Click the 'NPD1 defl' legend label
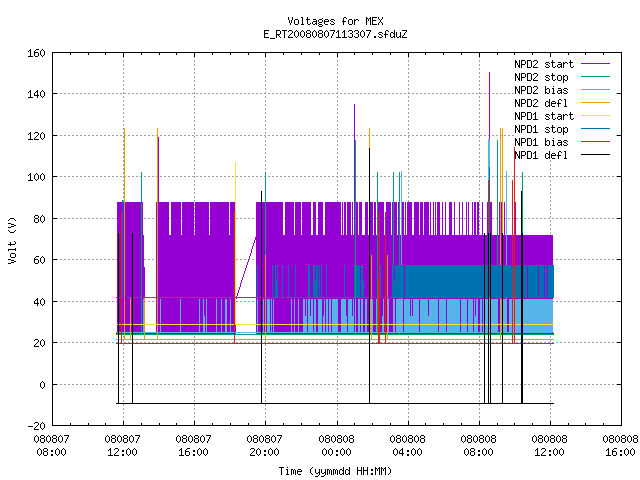This screenshot has height=480, width=640. point(541,156)
